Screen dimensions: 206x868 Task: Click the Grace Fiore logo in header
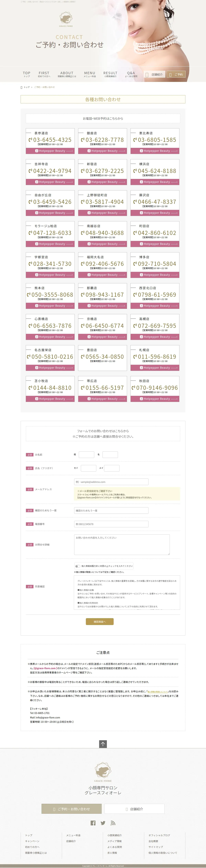click(x=66, y=19)
